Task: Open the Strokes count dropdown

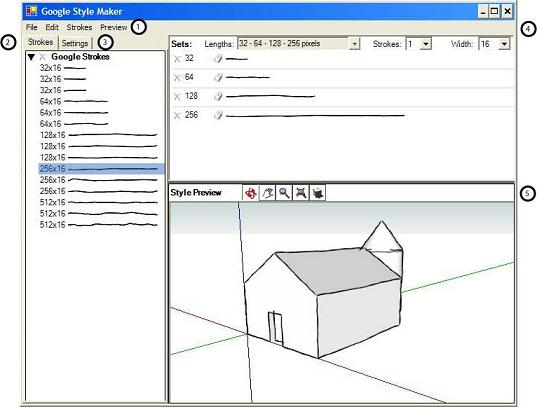Action: 426,44
